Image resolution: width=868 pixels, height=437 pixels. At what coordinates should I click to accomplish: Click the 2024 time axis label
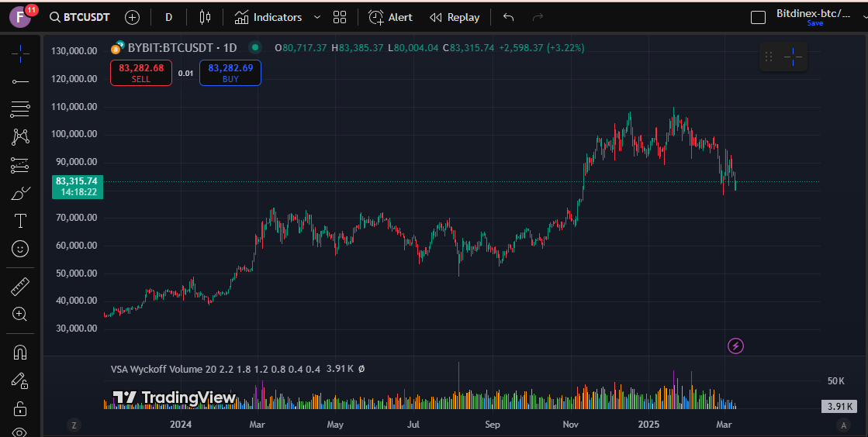[181, 425]
